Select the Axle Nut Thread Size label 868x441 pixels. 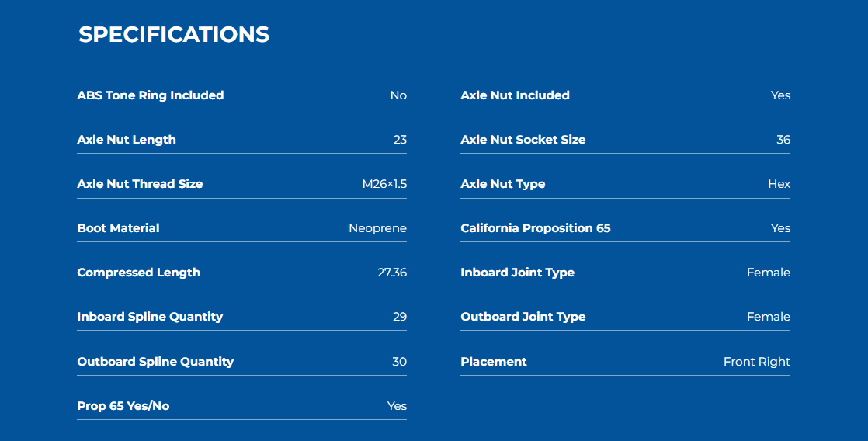(140, 184)
